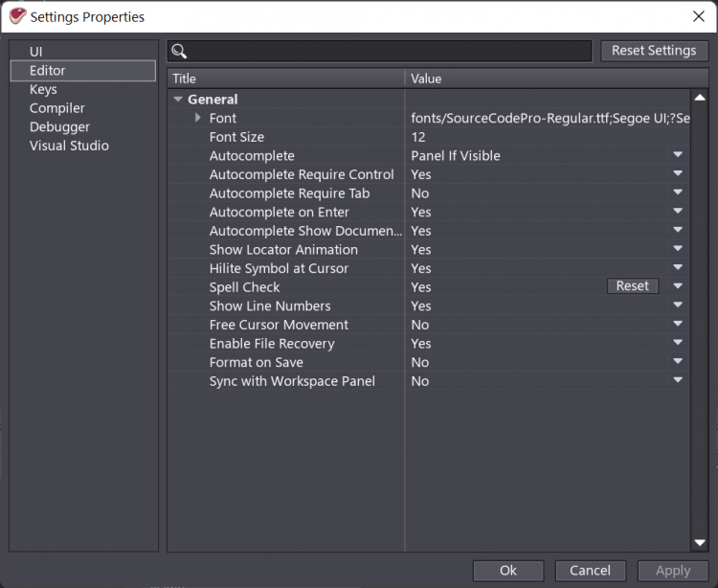Toggle the Show Line Numbers value
The image size is (718, 588).
pyautogui.click(x=678, y=305)
